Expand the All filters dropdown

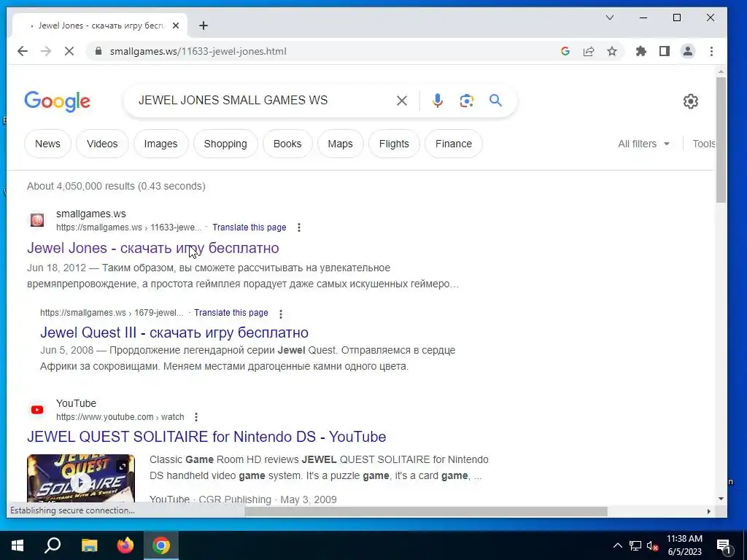point(643,144)
